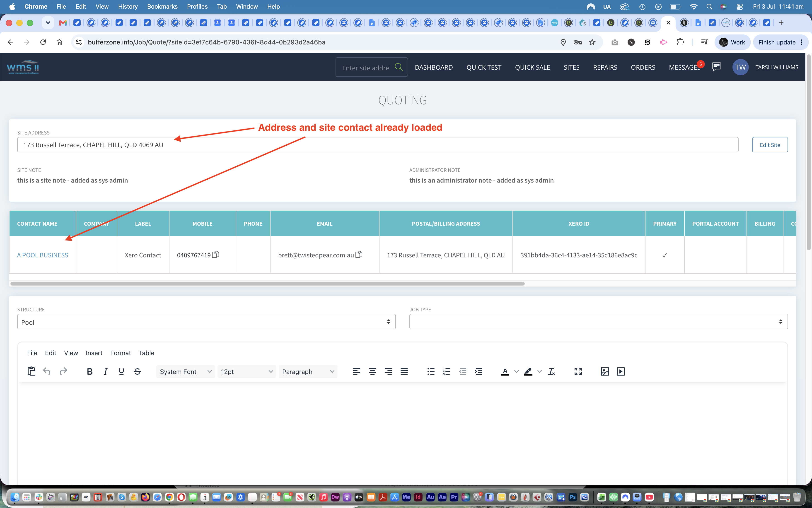Clear formatting in the editor
This screenshot has width=812, height=508.
coord(551,371)
